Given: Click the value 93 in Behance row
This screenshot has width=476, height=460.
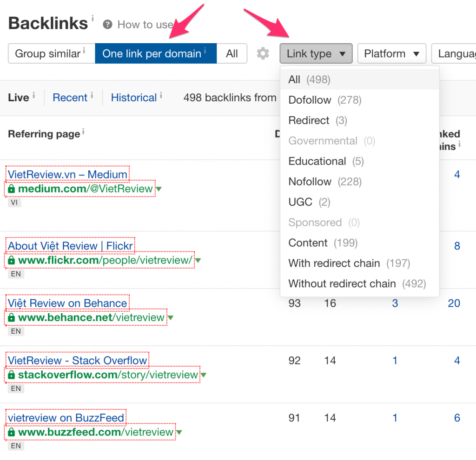Looking at the screenshot, I should [294, 303].
